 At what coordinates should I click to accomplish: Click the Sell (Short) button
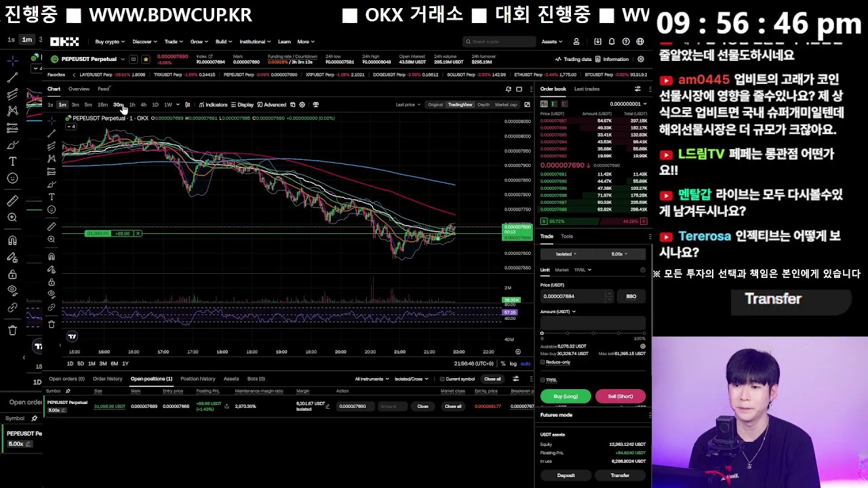pos(620,396)
